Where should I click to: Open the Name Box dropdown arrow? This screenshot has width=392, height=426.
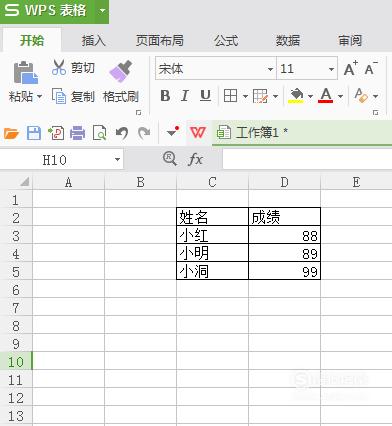117,159
